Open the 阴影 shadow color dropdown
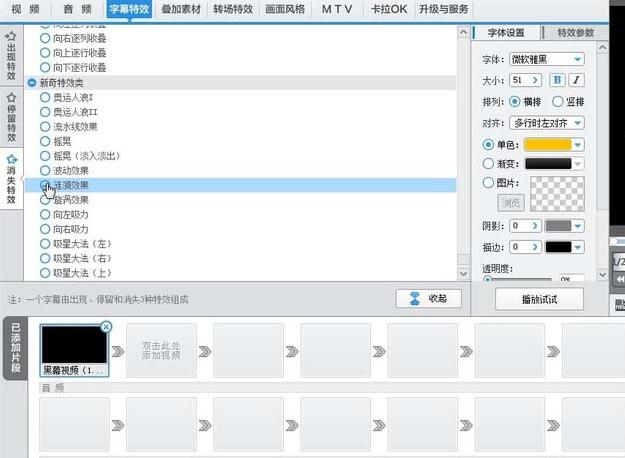The height and width of the screenshot is (458, 625). click(559, 226)
